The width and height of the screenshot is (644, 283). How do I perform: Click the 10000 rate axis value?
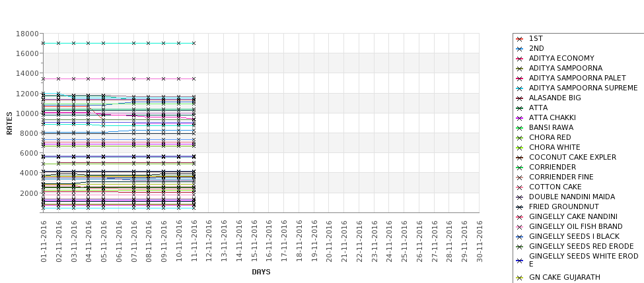(27, 113)
